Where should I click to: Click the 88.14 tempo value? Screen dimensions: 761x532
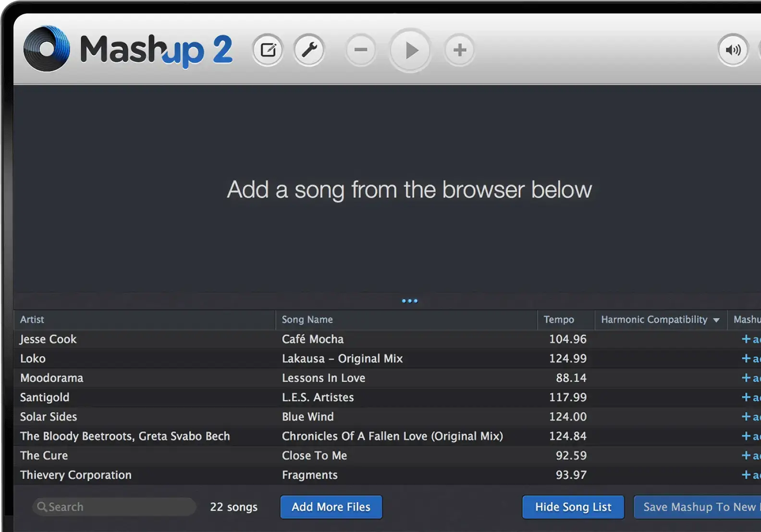pyautogui.click(x=571, y=378)
